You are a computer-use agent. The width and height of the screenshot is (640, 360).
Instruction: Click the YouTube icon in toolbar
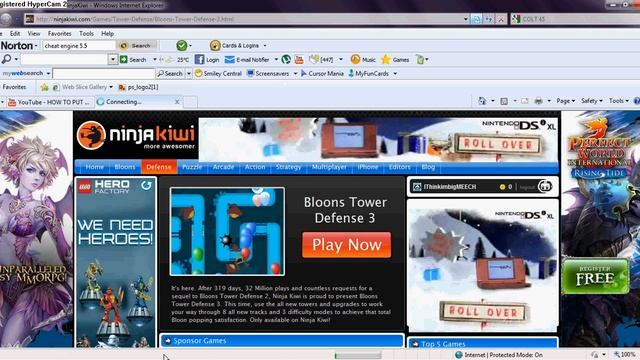tap(299, 60)
